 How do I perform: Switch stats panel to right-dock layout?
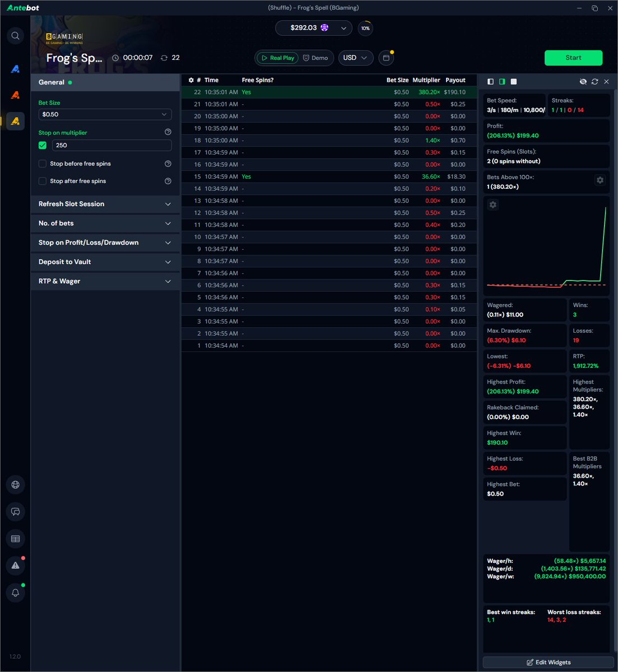coord(502,82)
